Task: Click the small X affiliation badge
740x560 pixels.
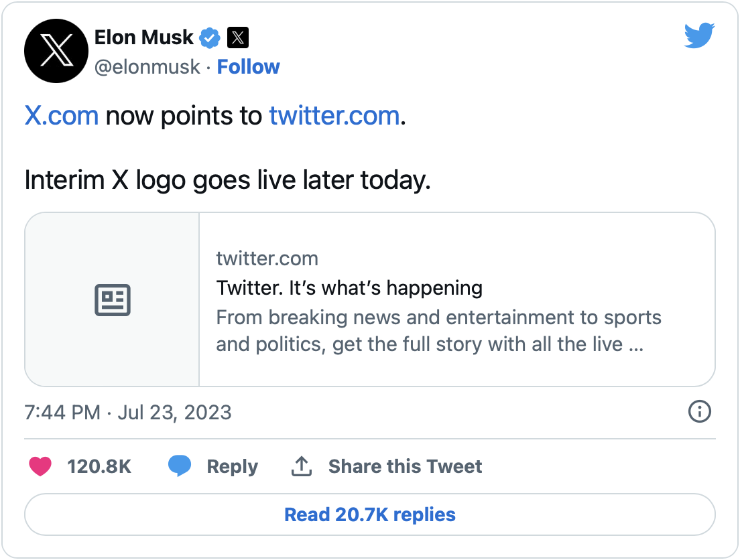Action: (x=238, y=38)
